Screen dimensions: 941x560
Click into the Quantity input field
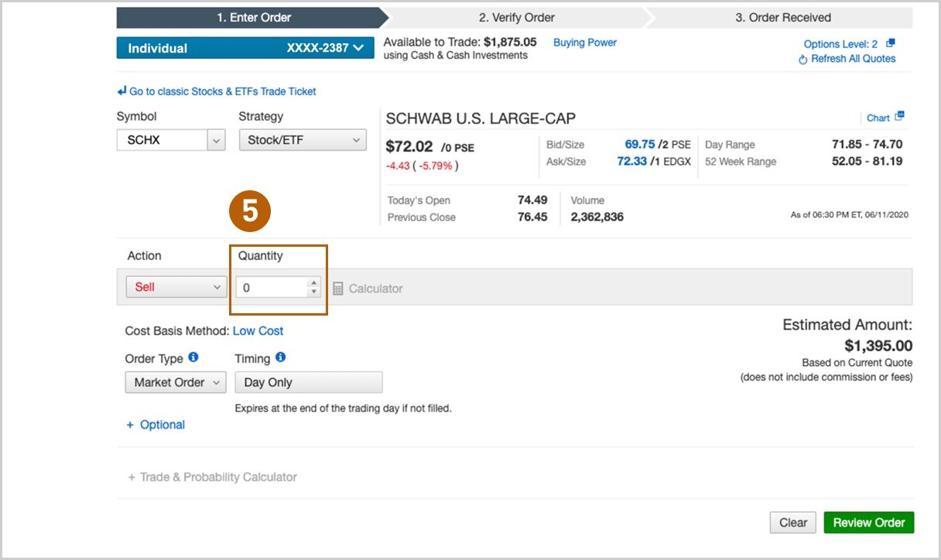272,288
